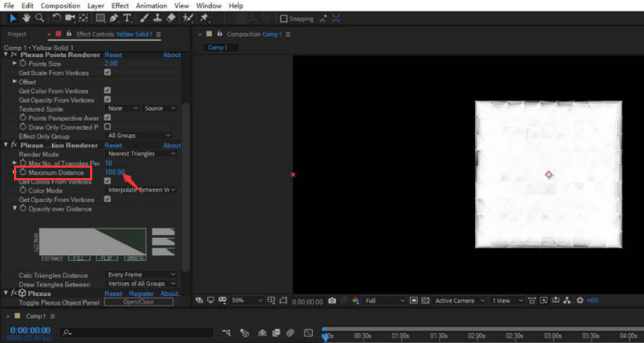Expand the Offset property group
Viewport: 644px width, 343px height.
click(x=15, y=82)
